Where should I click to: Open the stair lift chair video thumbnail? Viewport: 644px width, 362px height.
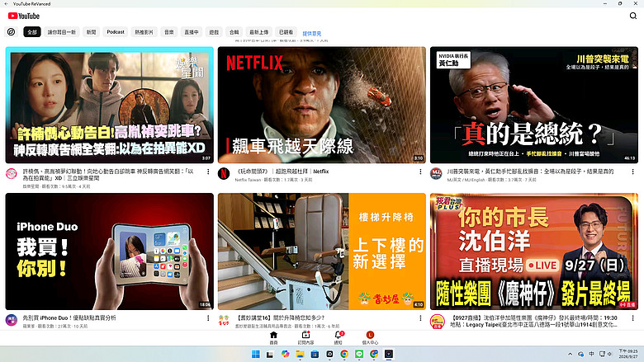tap(322, 252)
